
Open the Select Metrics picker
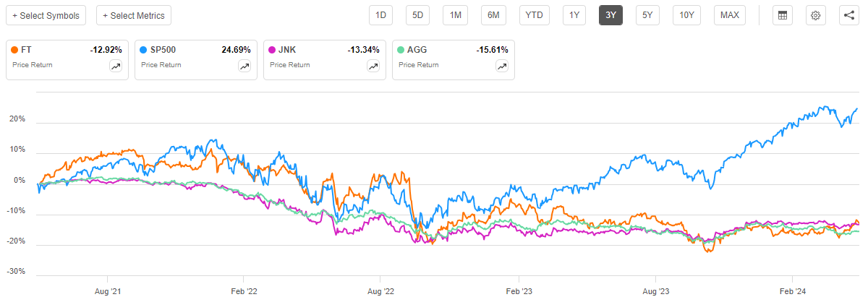point(134,15)
